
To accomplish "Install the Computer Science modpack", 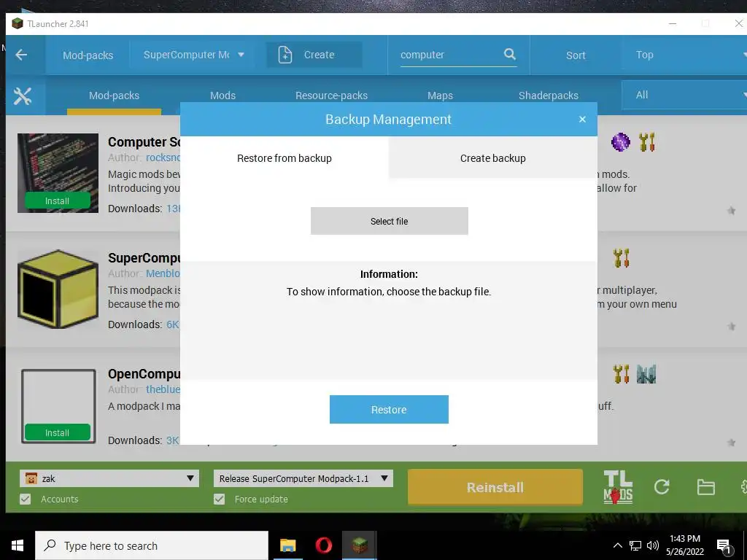I will pos(57,201).
